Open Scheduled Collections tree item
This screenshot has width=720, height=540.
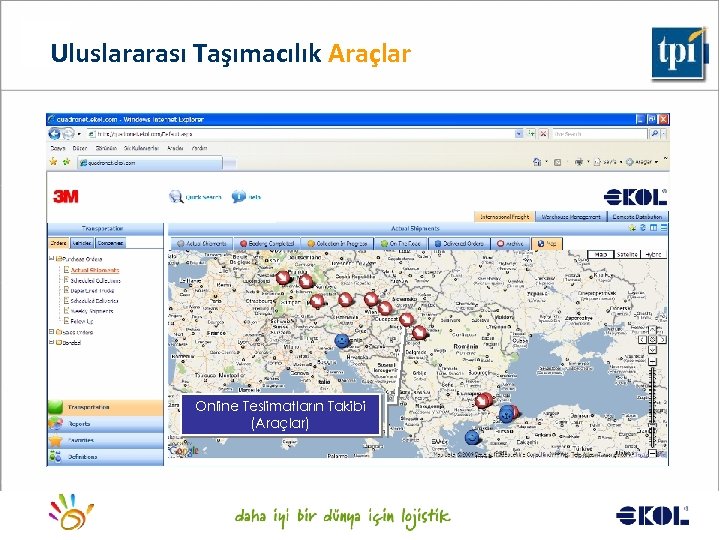pyautogui.click(x=96, y=280)
